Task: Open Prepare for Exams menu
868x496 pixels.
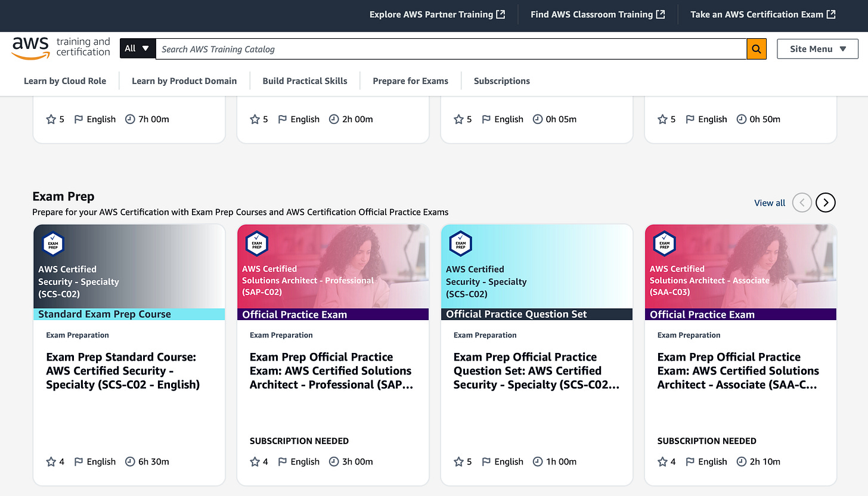Action: pos(410,81)
